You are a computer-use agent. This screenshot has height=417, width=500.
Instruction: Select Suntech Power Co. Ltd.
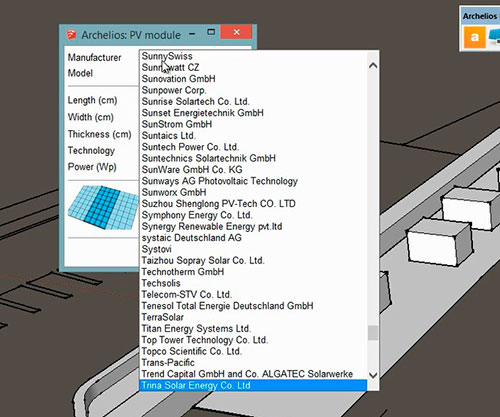point(253,147)
